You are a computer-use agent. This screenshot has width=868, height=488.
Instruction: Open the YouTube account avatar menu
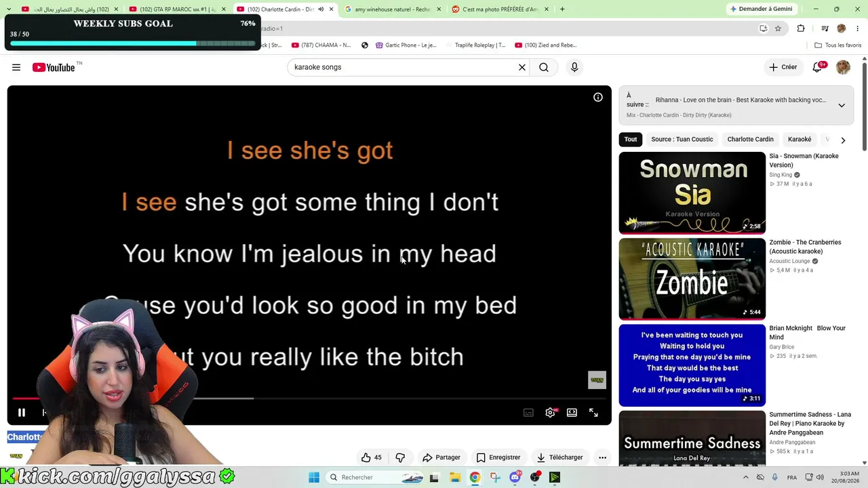coord(843,67)
